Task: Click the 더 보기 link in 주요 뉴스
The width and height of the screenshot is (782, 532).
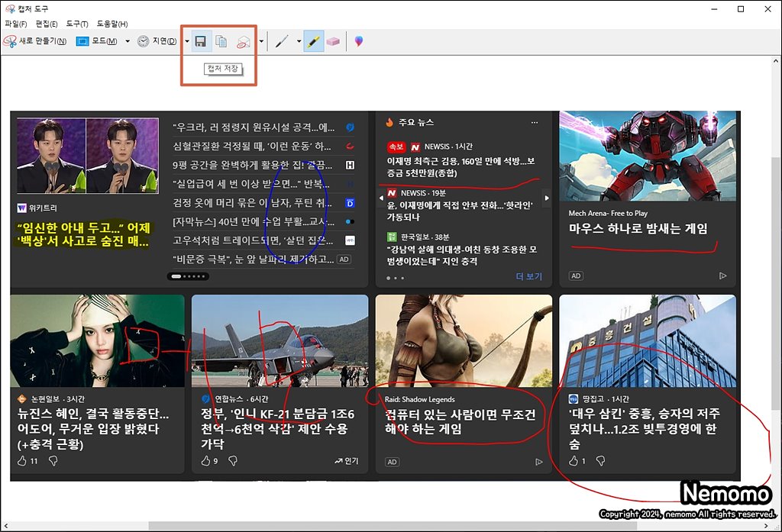Action: 528,276
